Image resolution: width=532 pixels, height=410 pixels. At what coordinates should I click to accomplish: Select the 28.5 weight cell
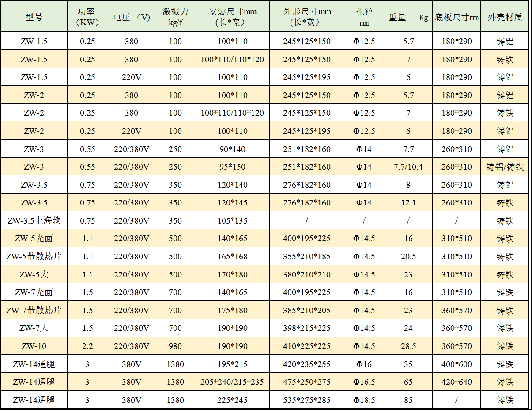[x=408, y=346]
